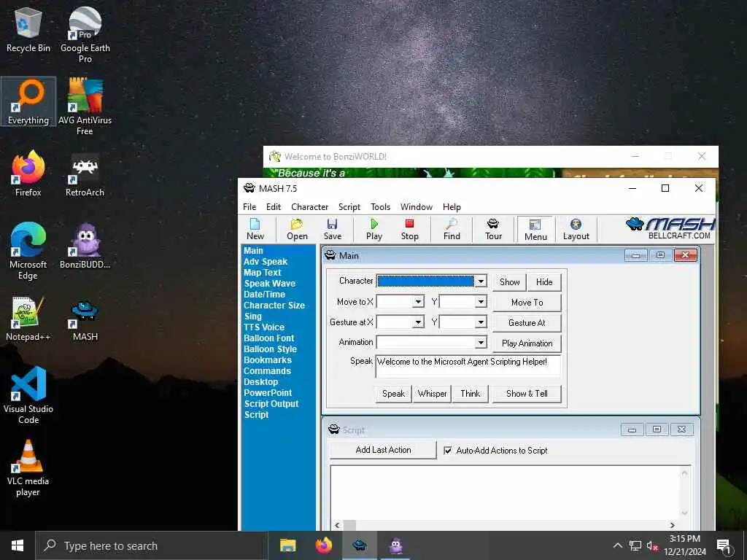Expand the Character dropdown

[x=481, y=281]
